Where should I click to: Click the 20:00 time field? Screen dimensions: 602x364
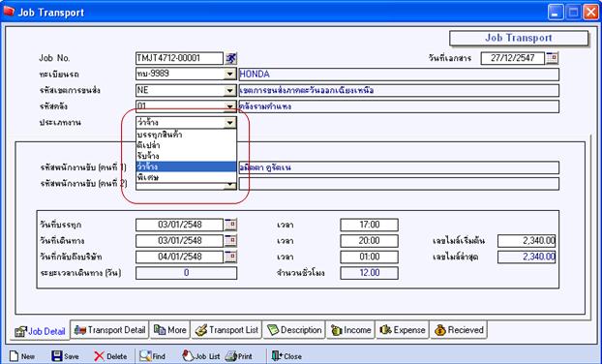(x=369, y=241)
